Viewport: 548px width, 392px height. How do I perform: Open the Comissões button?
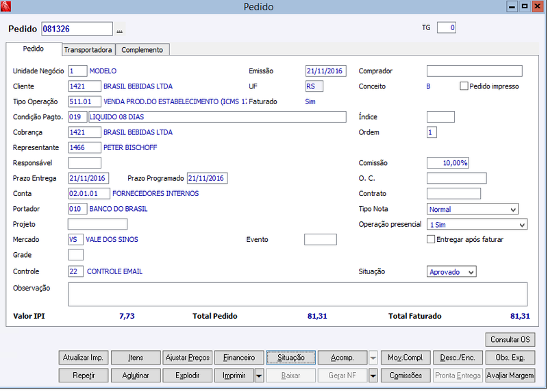[406, 376]
